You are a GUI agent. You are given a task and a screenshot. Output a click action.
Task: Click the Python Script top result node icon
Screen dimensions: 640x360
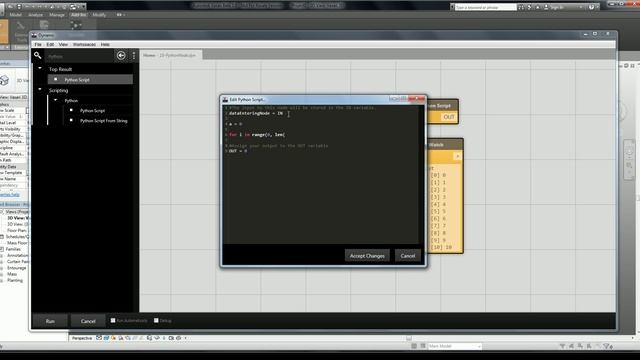click(x=56, y=79)
